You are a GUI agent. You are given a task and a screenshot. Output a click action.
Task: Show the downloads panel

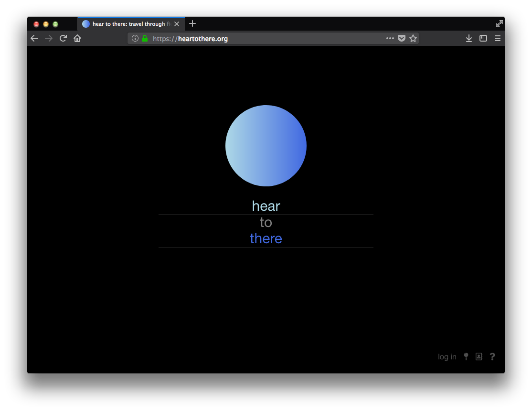point(469,38)
